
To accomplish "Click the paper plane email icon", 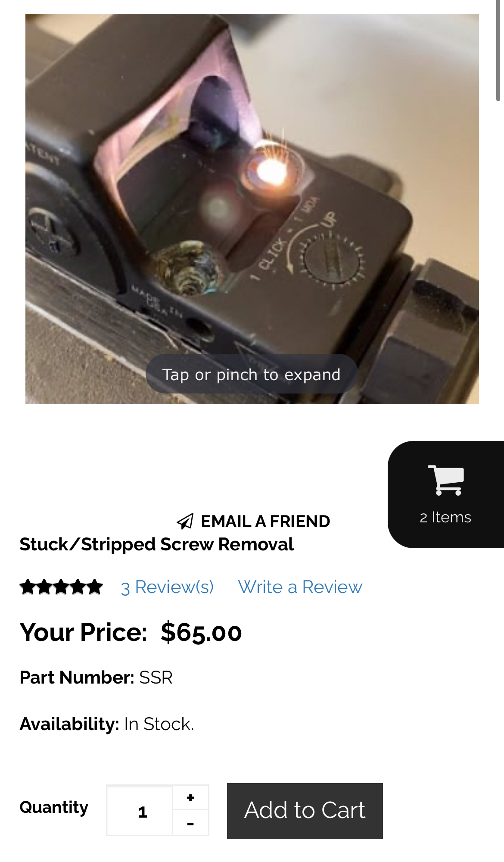I will (x=185, y=522).
